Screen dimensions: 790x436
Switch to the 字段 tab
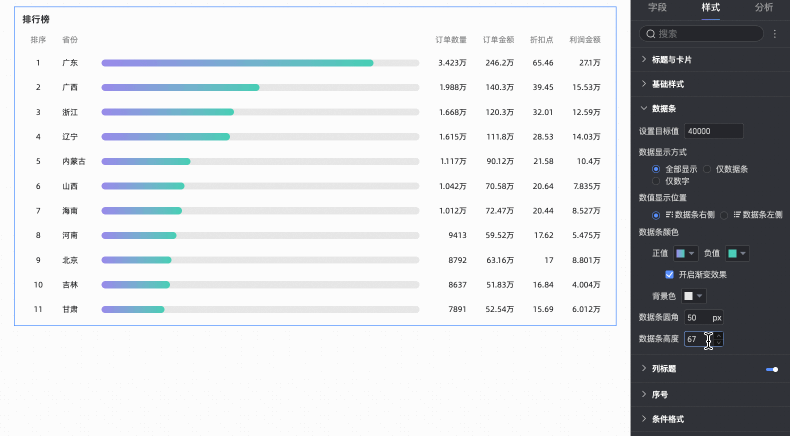[x=657, y=7]
